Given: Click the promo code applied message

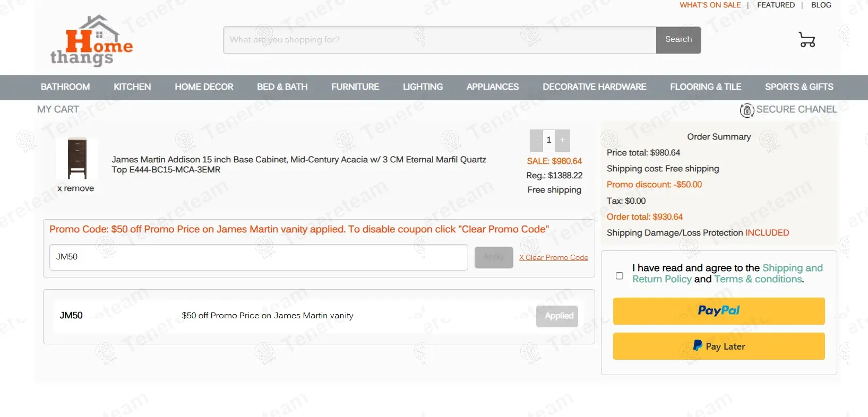Looking at the screenshot, I should click(x=299, y=229).
